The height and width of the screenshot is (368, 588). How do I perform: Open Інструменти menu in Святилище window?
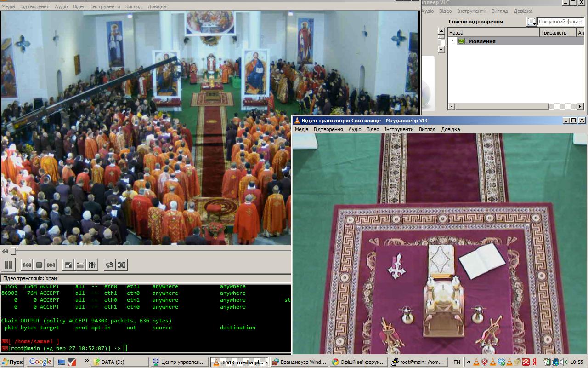point(399,129)
